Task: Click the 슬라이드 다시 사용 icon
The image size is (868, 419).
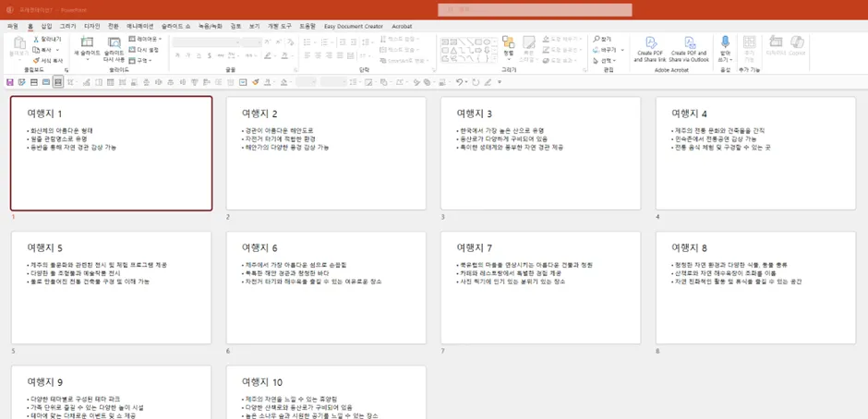Action: click(114, 42)
